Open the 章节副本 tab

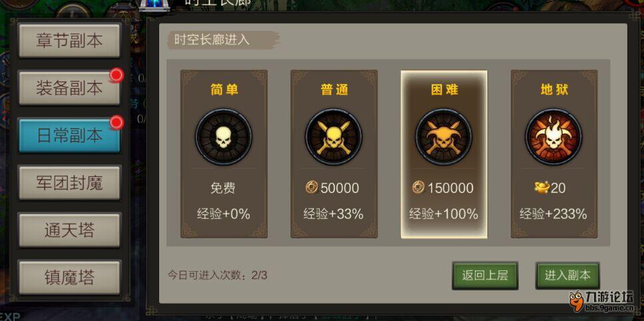coord(69,41)
